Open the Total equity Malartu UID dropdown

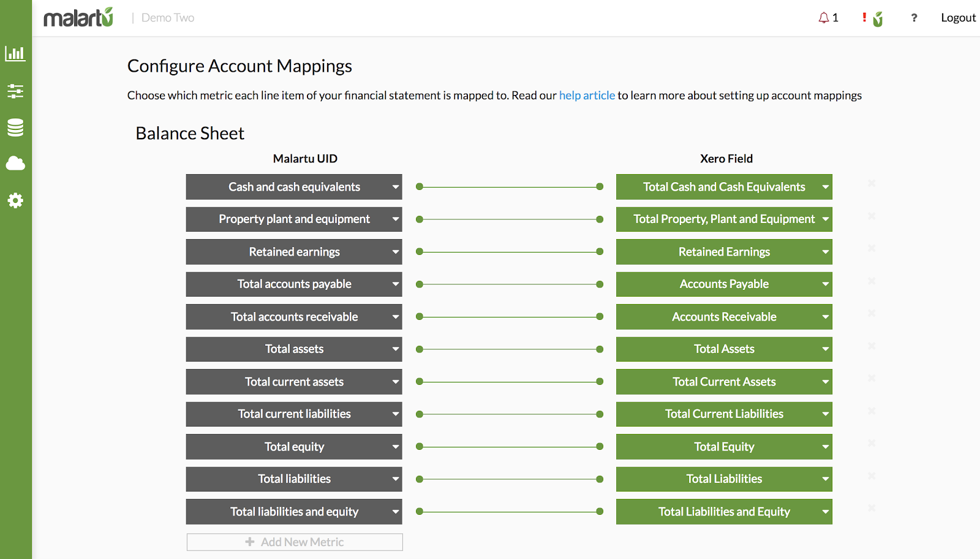coord(294,447)
